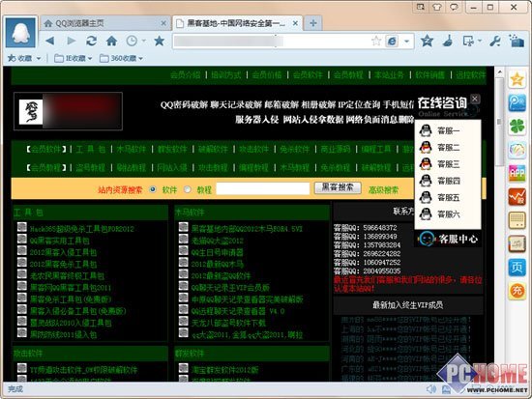Close the 在线咨询 popup
The width and height of the screenshot is (532, 399).
(x=475, y=99)
